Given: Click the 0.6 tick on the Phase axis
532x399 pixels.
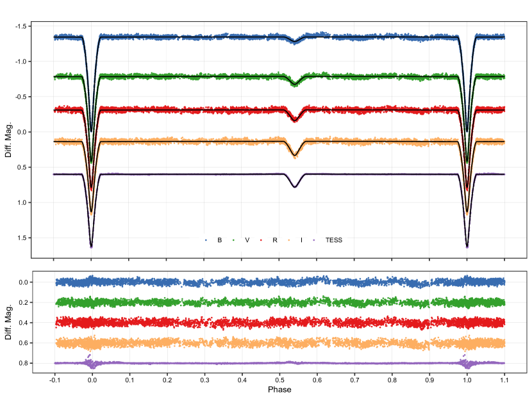Looking at the screenshot, I should tap(317, 380).
